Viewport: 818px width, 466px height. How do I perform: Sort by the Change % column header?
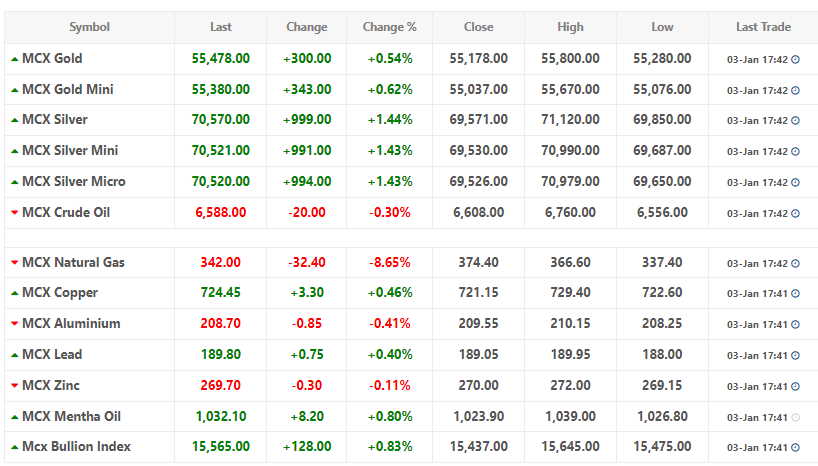390,27
